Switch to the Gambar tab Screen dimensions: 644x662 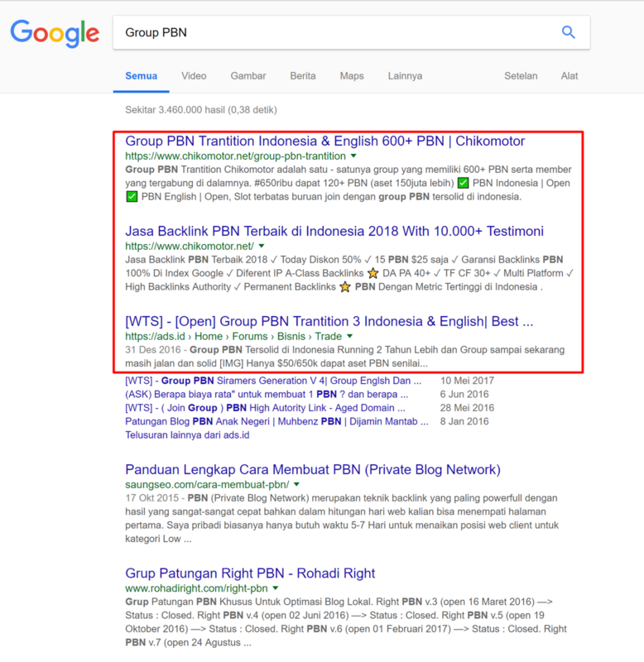248,76
